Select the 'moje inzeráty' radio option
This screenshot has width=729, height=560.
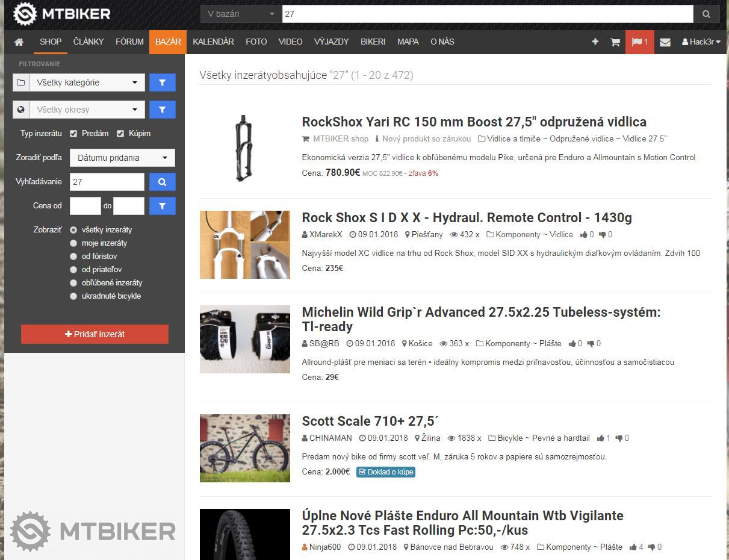[74, 243]
